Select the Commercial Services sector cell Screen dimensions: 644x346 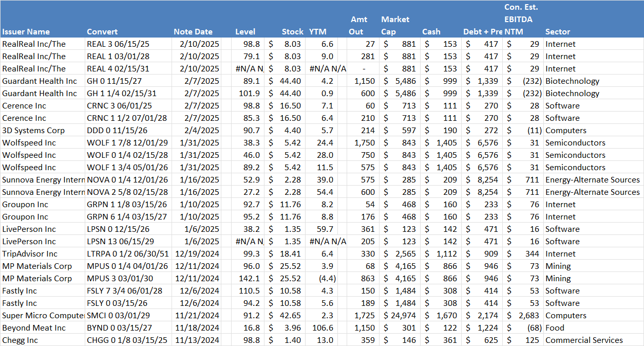pos(584,340)
